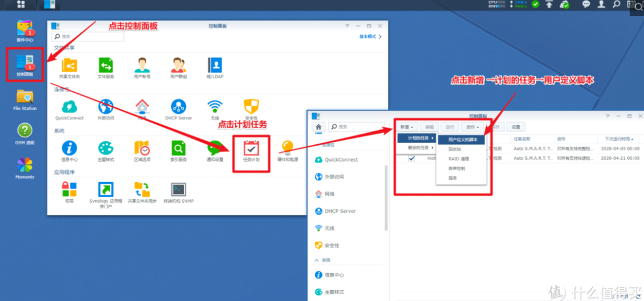Launch 套件中心 Package Center desktop icon
644x301 pixels.
coord(25,29)
